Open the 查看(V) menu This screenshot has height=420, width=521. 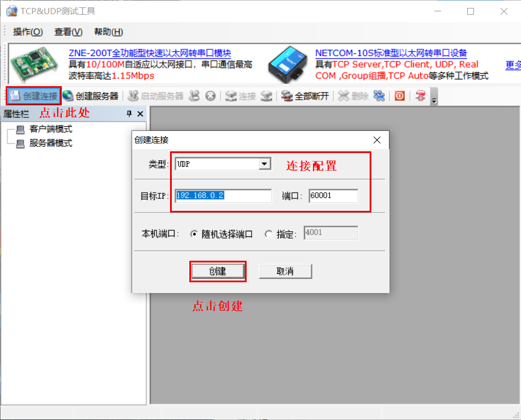68,32
